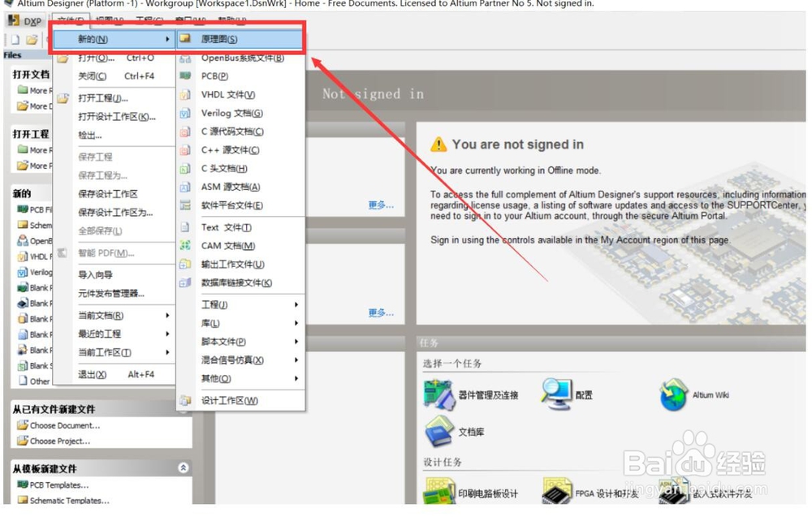This screenshot has width=812, height=517.
Task: Click the 原理图 schematic icon
Action: [185, 39]
